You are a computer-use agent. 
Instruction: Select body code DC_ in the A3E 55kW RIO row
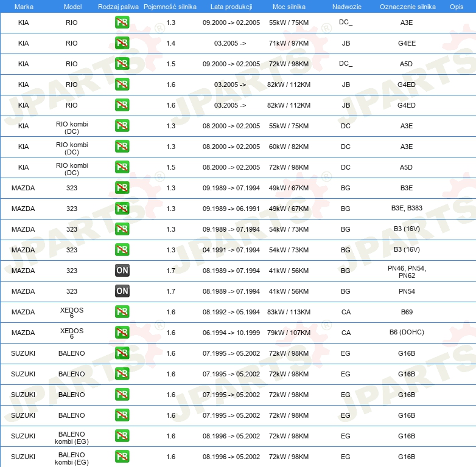coord(346,22)
